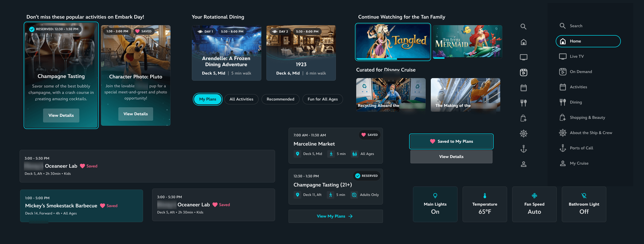This screenshot has width=644, height=244.
Task: Open Activities in the expanded menu
Action: pyautogui.click(x=588, y=87)
